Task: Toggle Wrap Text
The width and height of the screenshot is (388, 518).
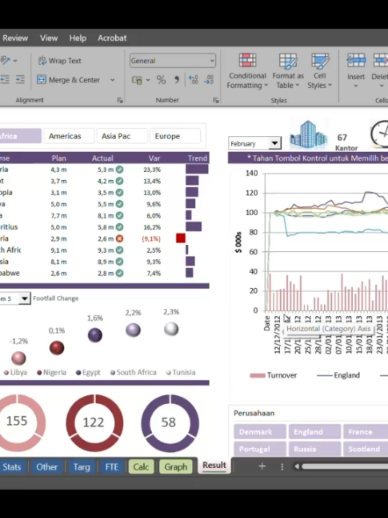Action: click(x=60, y=61)
